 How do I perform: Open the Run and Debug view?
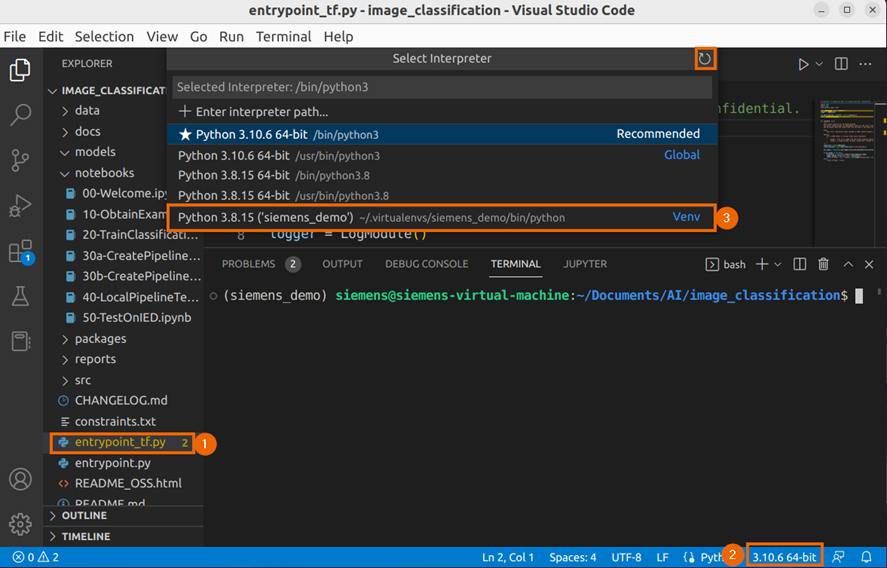pyautogui.click(x=20, y=206)
